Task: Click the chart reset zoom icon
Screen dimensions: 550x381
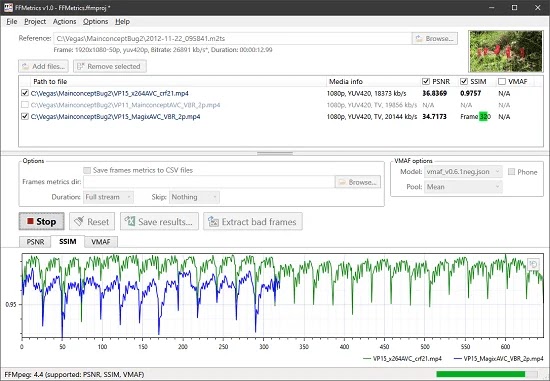Action: [x=534, y=264]
